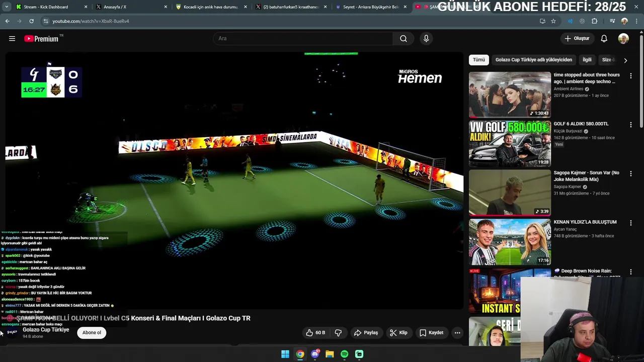Viewport: 644px width, 362px height.
Task: Switch to Kocaeli için anlık hava durumu tab
Action: click(210, 7)
